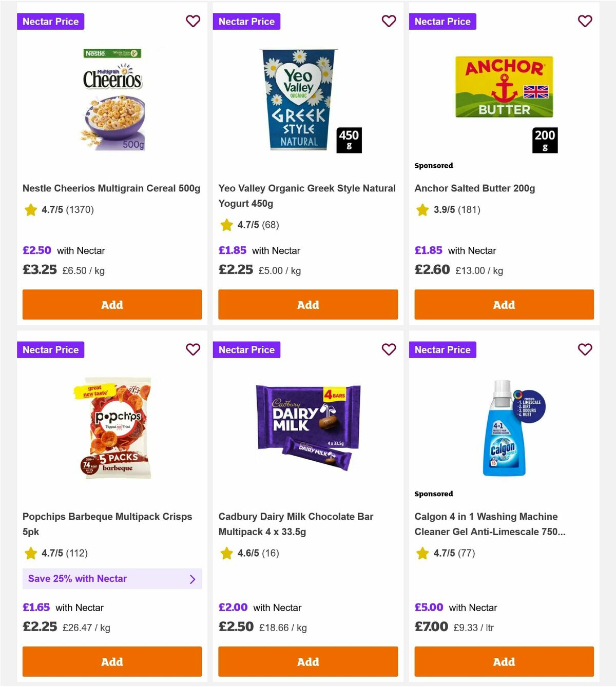The width and height of the screenshot is (616, 687).
Task: Open the Nectar Price badge on Cheerios
Action: click(50, 21)
